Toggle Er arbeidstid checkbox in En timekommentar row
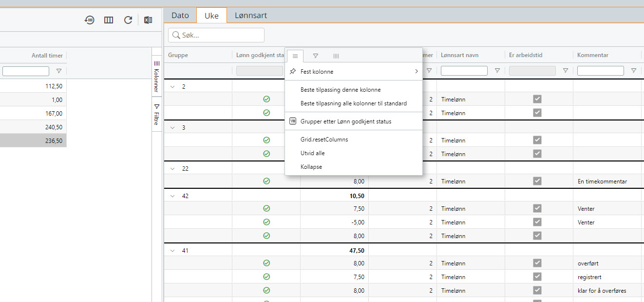This screenshot has width=644, height=302. [x=537, y=181]
